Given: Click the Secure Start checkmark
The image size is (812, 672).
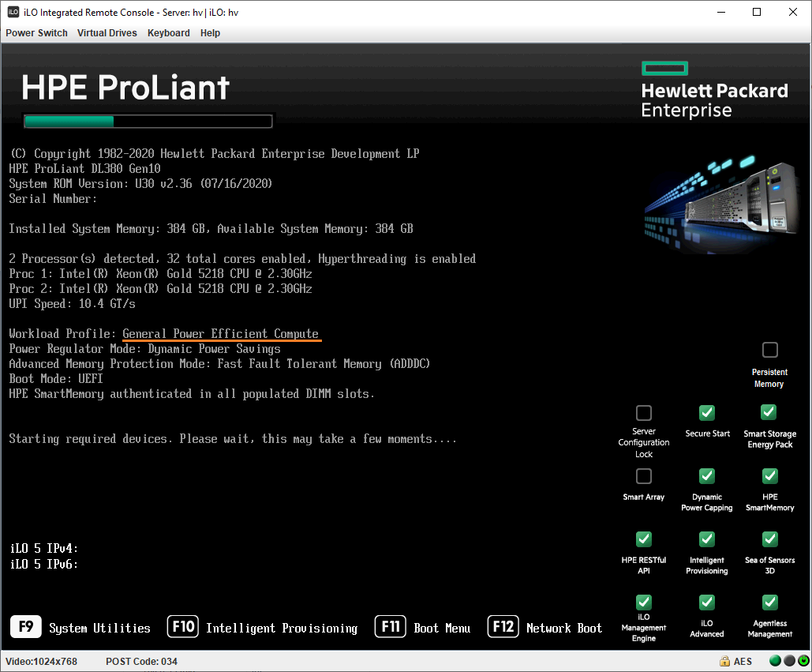Looking at the screenshot, I should tap(707, 413).
